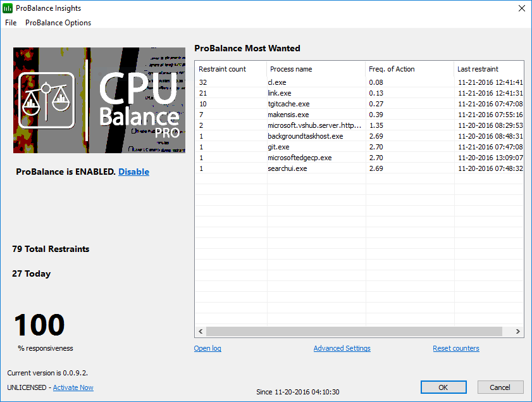Viewport: 532px width, 402px height.
Task: Click restraint count 32 cell
Action: click(x=203, y=82)
